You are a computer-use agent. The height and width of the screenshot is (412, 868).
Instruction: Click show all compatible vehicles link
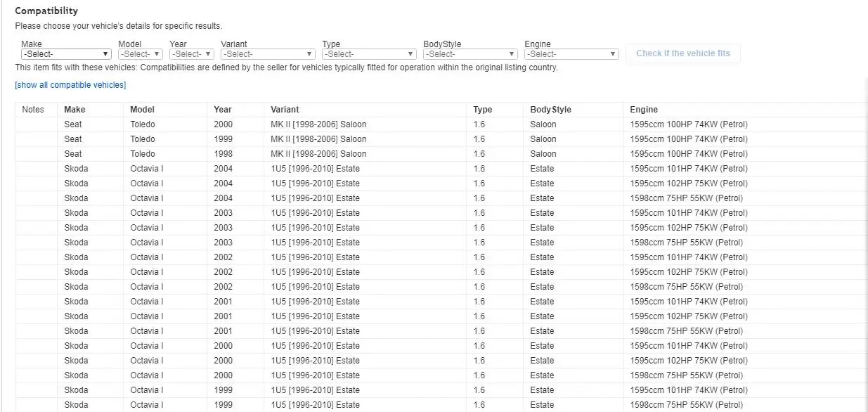(70, 85)
